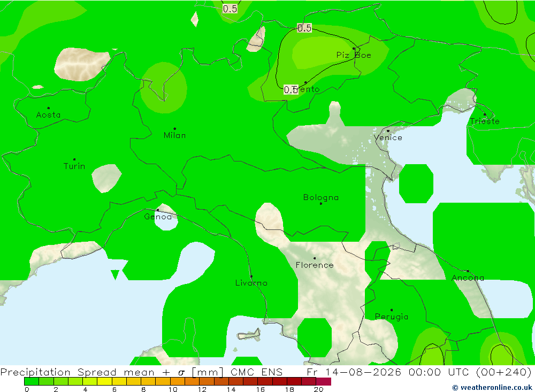535x392 pixels.
Task: Click the Venice city label
Action: pos(388,138)
